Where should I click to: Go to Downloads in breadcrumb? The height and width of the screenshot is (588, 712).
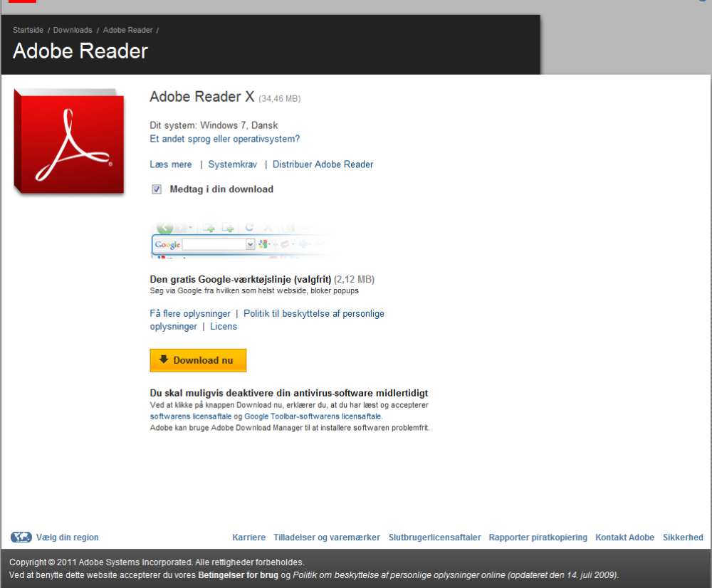tap(73, 30)
